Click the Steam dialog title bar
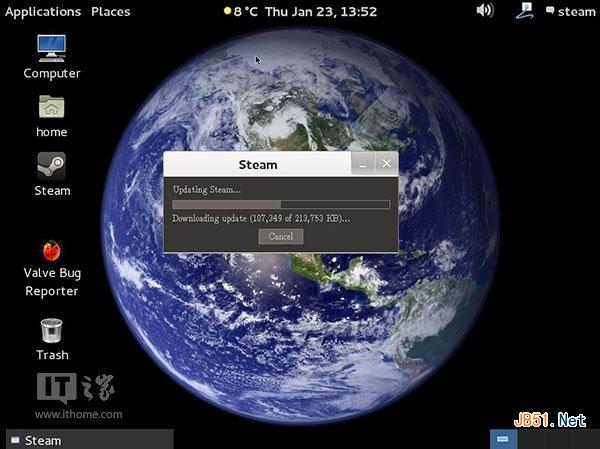 [x=257, y=164]
